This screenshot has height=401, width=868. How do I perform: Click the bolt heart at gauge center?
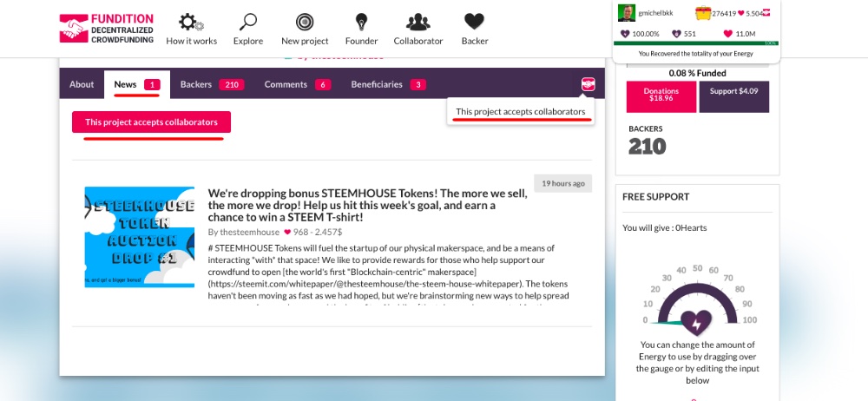pos(696,323)
